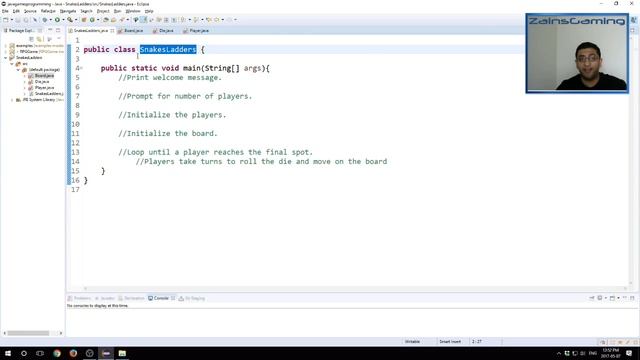Open the Run menu
The width and height of the screenshot is (640, 360).
(118, 11)
